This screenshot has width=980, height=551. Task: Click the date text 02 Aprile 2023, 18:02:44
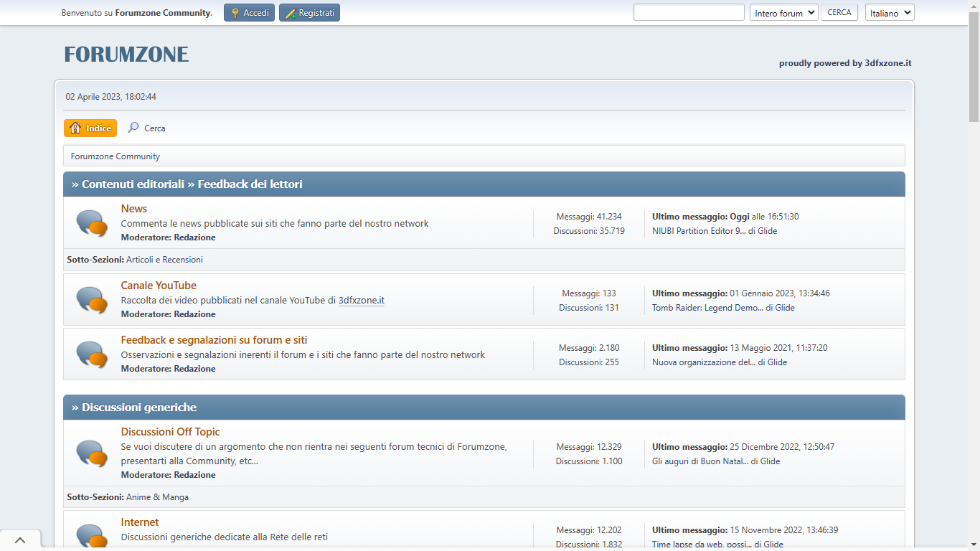pos(111,97)
